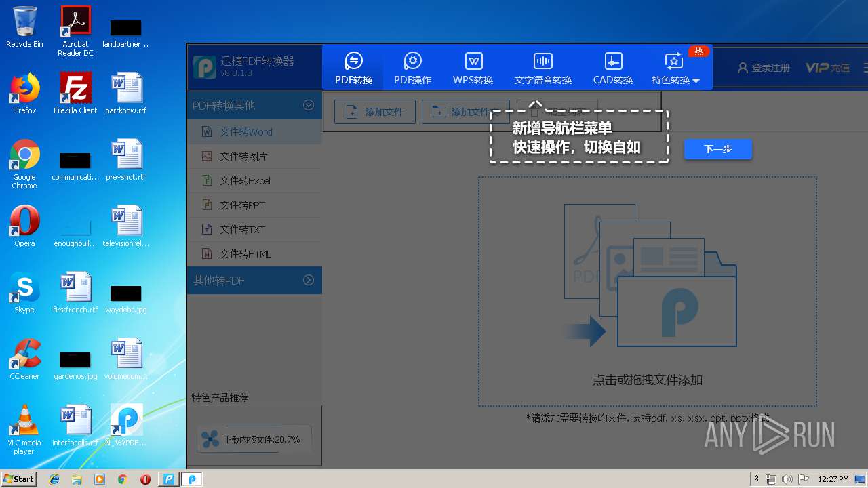Select 文件转HTML in the sidebar
The height and width of the screenshot is (488, 868).
[254, 253]
